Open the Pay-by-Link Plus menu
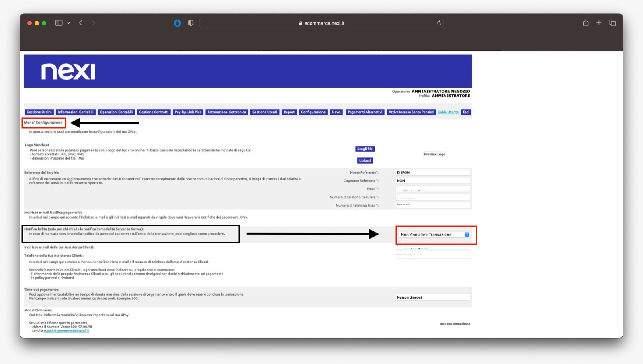The height and width of the screenshot is (364, 643). [x=188, y=112]
